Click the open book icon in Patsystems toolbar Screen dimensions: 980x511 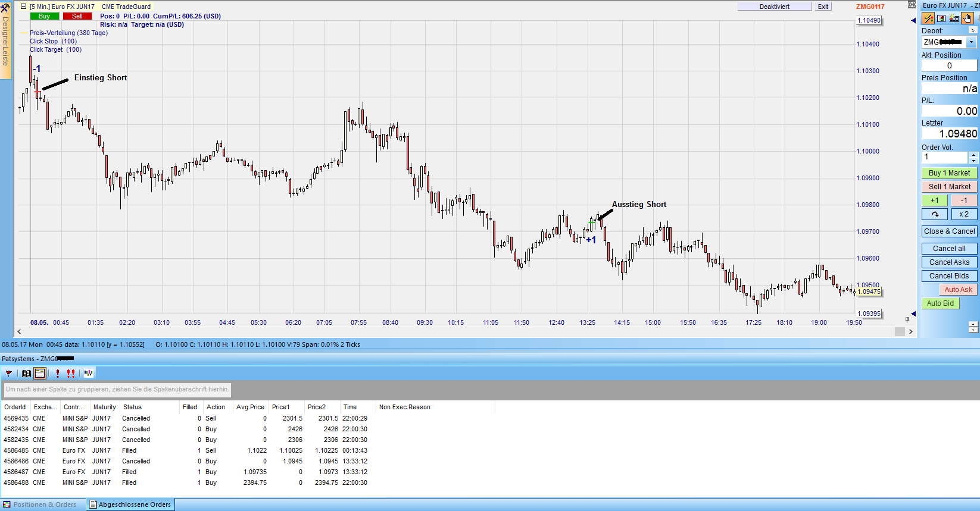coord(26,374)
